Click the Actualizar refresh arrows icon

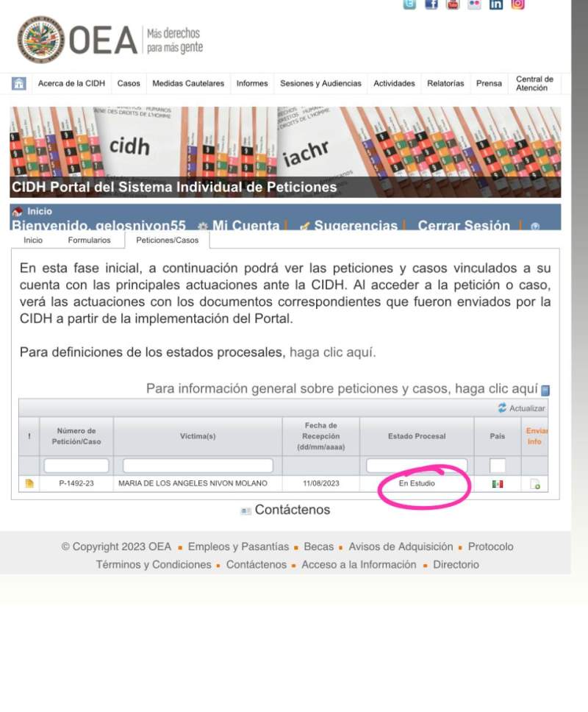click(x=502, y=407)
